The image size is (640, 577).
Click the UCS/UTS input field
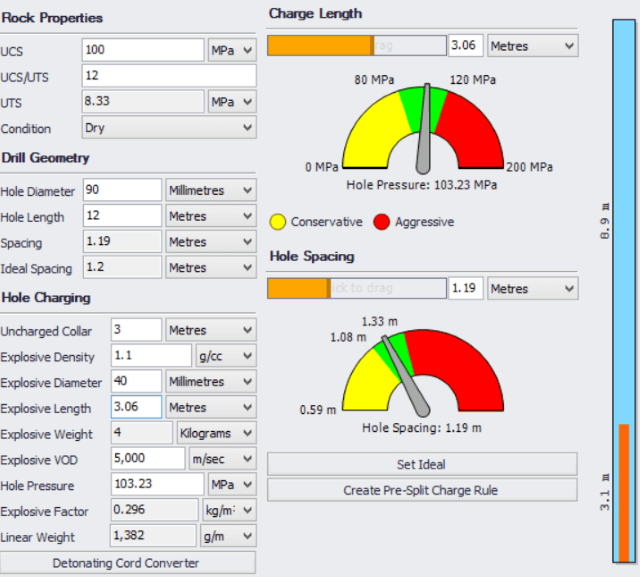pos(169,75)
